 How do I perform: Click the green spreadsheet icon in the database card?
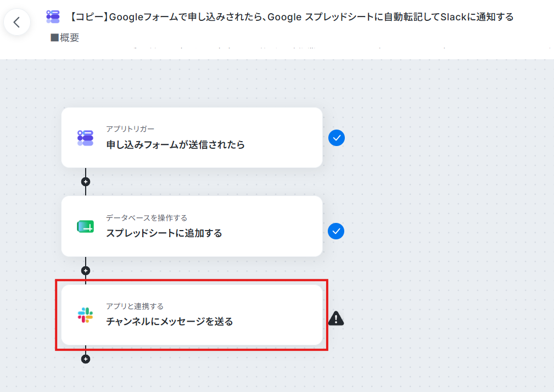[86, 226]
